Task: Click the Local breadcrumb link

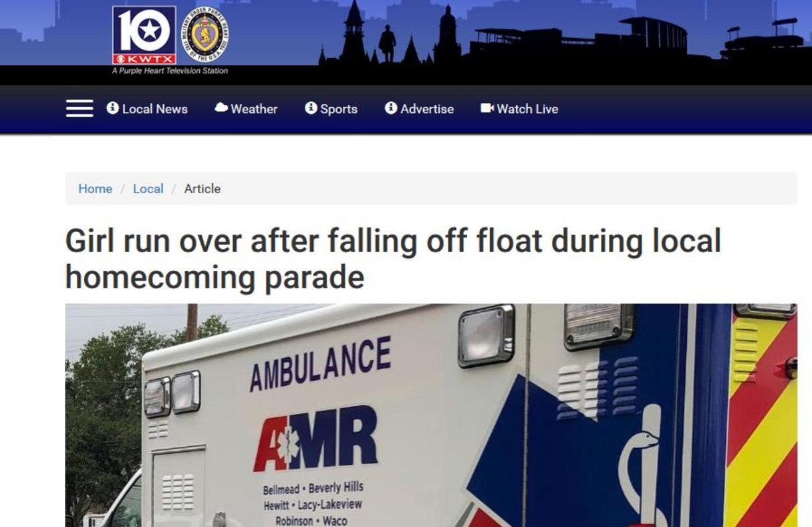Action: pos(148,189)
